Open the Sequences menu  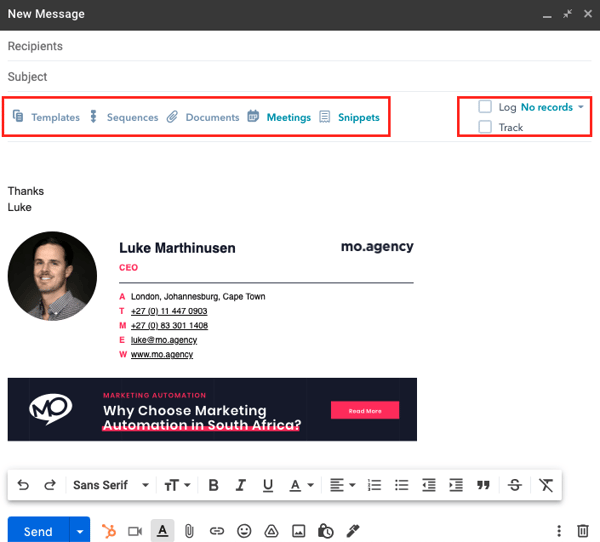tap(124, 117)
